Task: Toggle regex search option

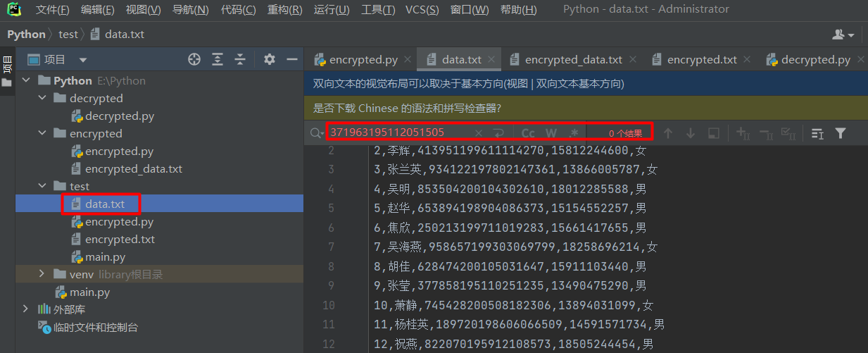Action: (x=574, y=133)
